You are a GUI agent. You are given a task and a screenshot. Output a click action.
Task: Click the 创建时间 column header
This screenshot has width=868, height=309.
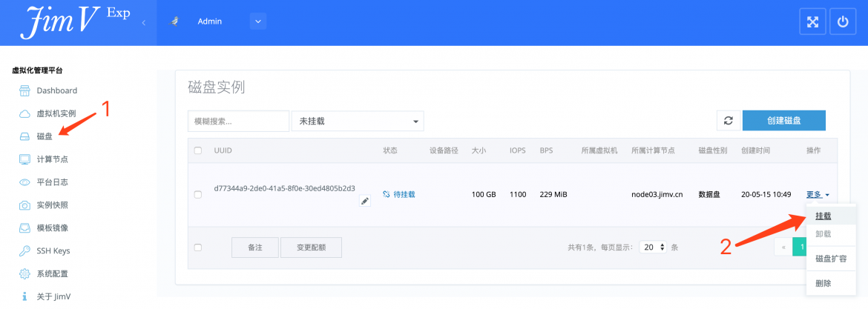click(755, 150)
